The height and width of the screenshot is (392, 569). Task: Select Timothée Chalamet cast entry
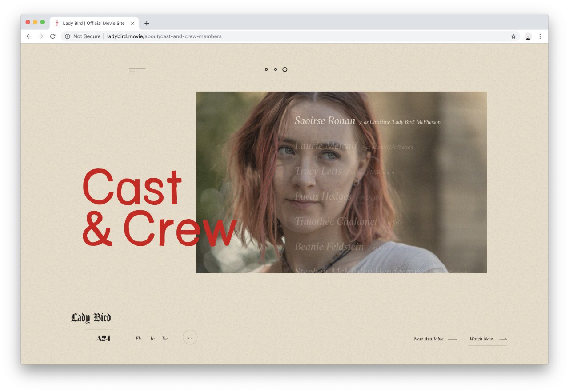348,221
